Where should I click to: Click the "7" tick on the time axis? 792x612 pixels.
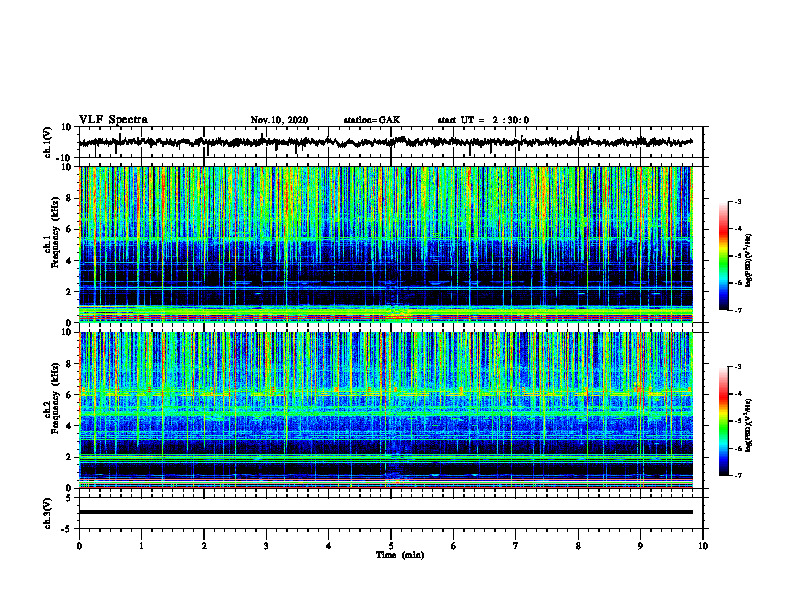516,546
